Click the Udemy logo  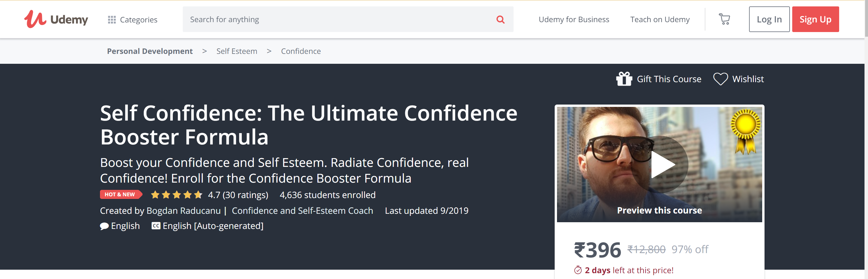click(x=56, y=19)
